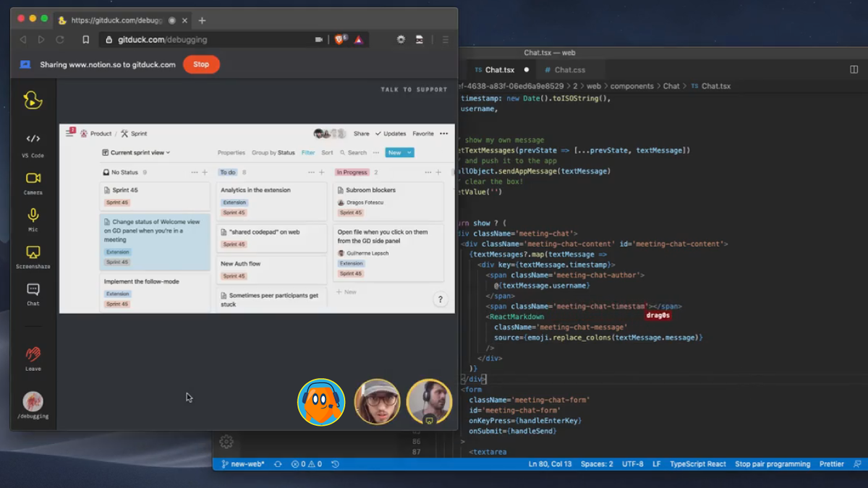
Task: Open Sort in the Notion board
Action: 327,153
